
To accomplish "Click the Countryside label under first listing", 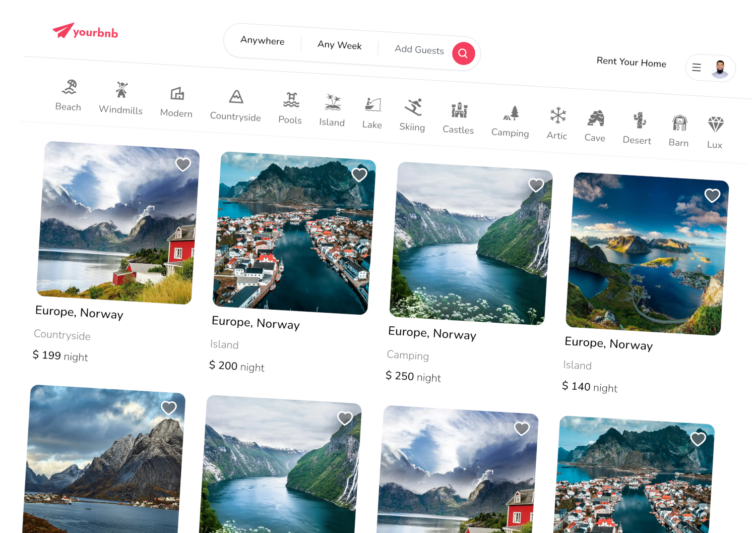I will tap(62, 335).
